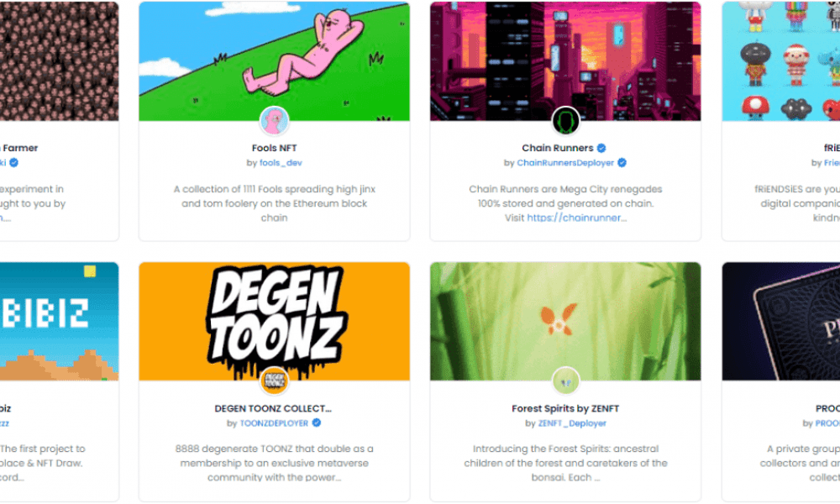The height and width of the screenshot is (504, 840).
Task: Open the DEGEN TOONZ orange banner image
Action: [275, 322]
